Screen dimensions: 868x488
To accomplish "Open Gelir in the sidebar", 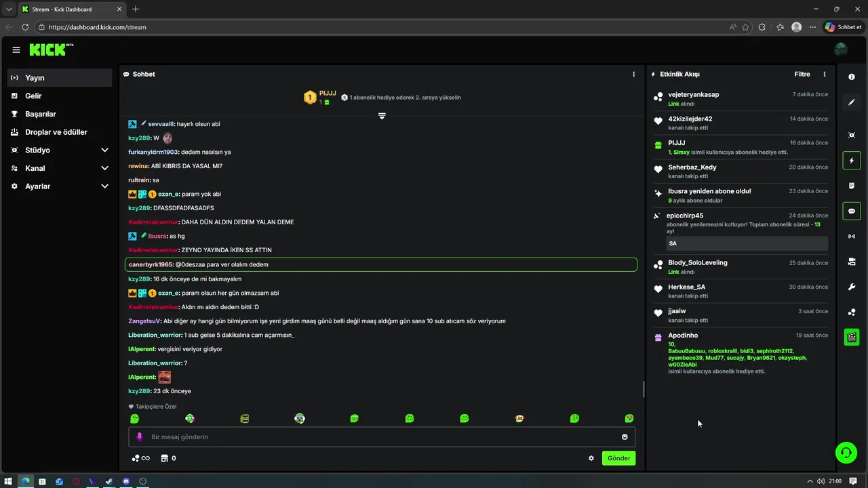I will coord(60,96).
